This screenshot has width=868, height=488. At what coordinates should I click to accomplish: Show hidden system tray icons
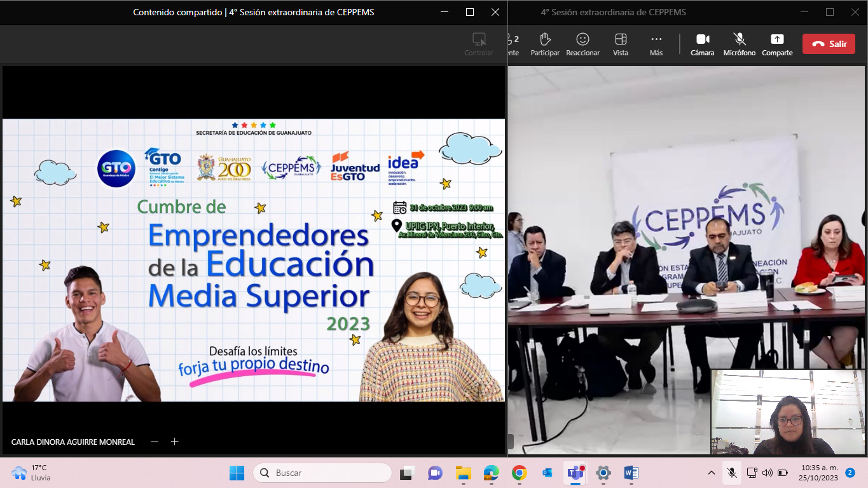click(712, 473)
